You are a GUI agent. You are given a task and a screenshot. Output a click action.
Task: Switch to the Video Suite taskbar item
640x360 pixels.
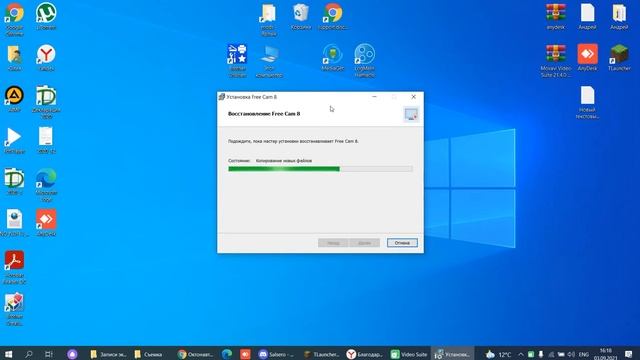pyautogui.click(x=409, y=354)
